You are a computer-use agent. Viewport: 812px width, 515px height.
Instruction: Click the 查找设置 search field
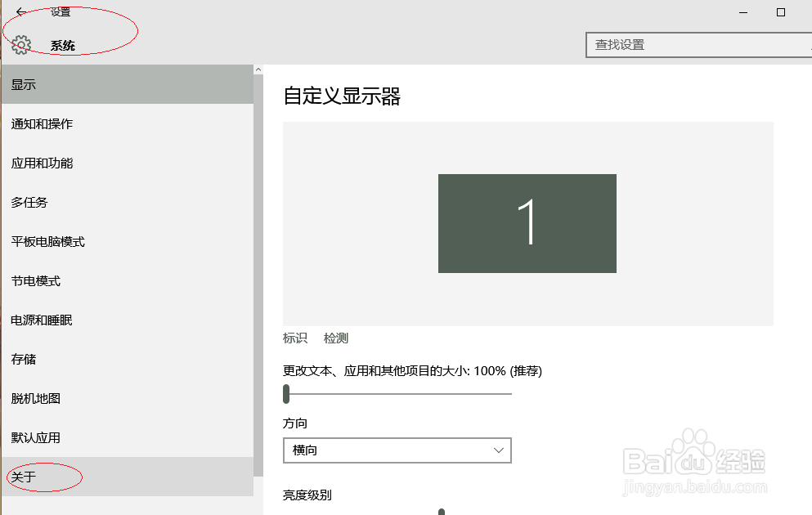click(x=698, y=45)
